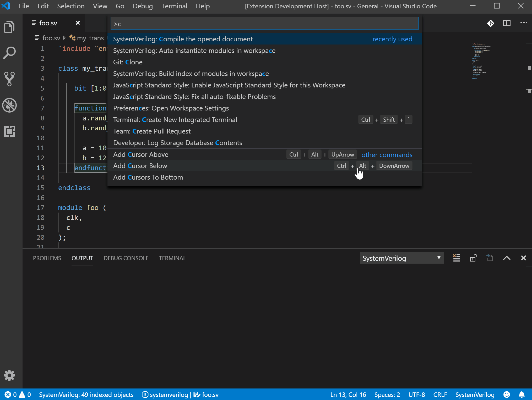Click the Split Editor icon top-right

click(507, 23)
